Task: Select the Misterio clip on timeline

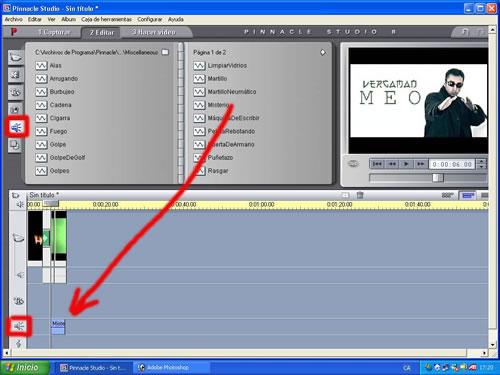Action: [58, 326]
